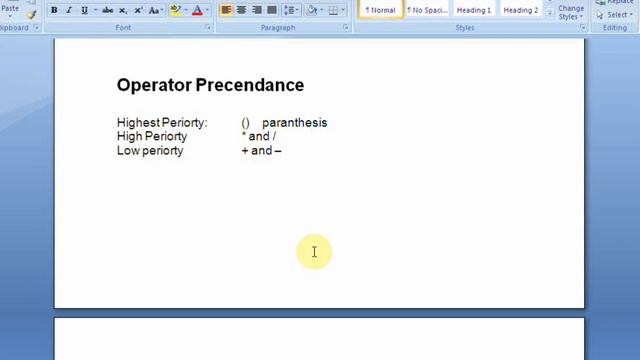Click the '()' parentheses symbols
This screenshot has height=360, width=640.
(x=245, y=122)
